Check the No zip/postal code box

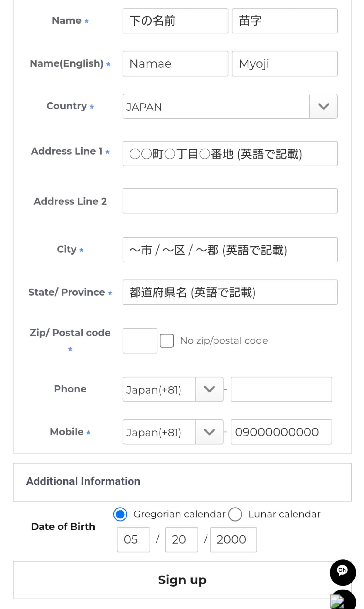pos(167,340)
